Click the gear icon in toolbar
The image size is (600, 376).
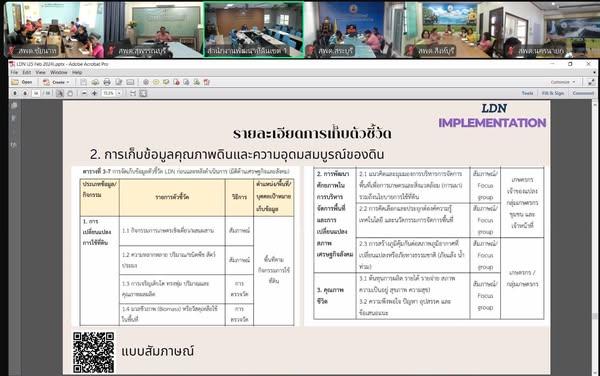click(146, 82)
